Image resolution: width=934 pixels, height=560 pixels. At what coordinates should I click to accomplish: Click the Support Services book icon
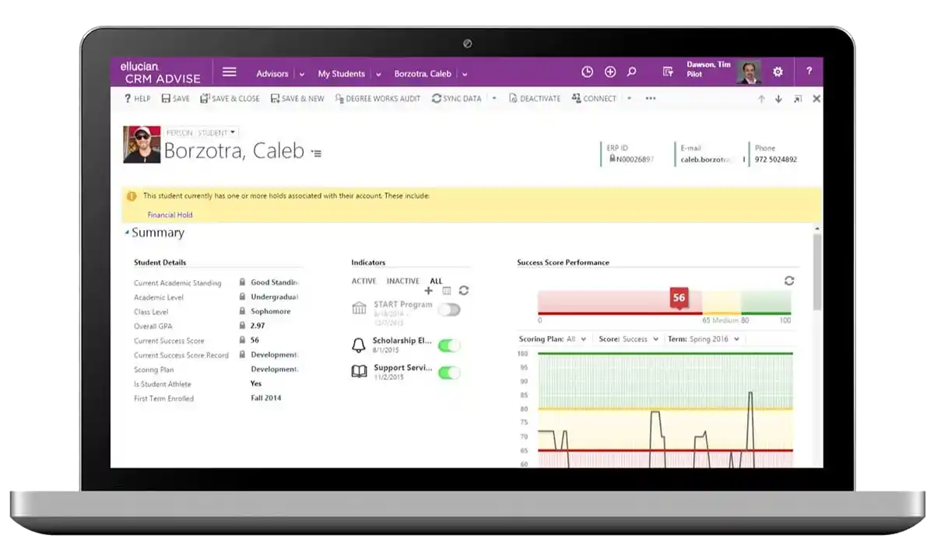click(x=359, y=372)
